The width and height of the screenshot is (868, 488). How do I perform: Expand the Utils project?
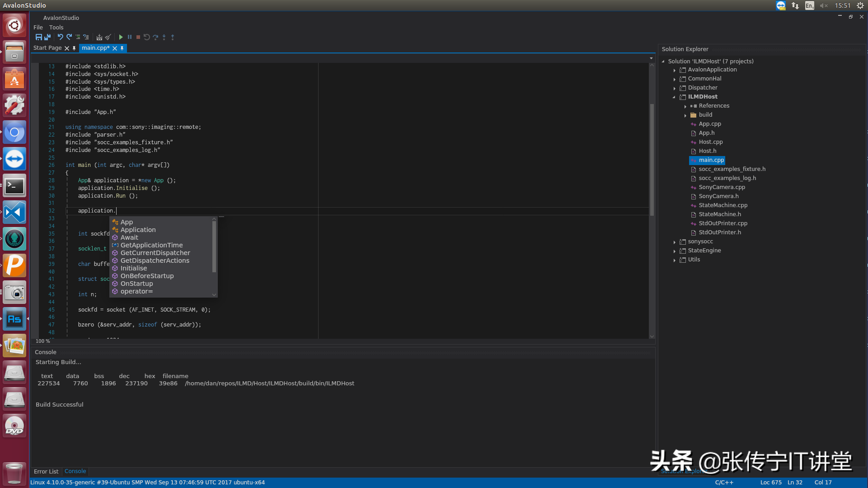[x=675, y=260]
